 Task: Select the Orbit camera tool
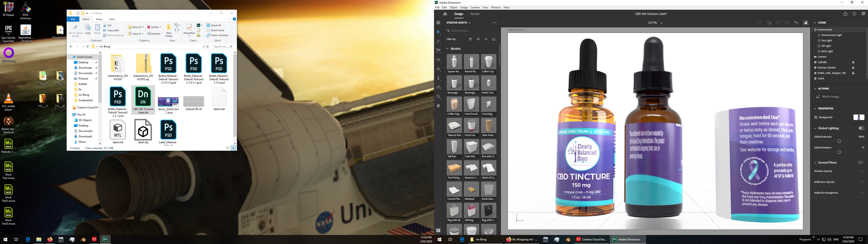438,60
